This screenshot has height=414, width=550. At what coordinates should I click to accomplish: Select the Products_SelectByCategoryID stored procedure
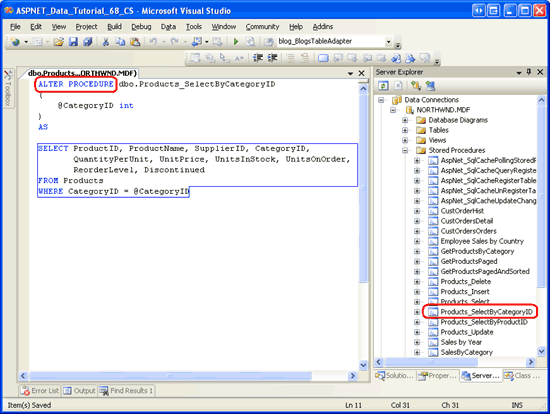point(486,312)
